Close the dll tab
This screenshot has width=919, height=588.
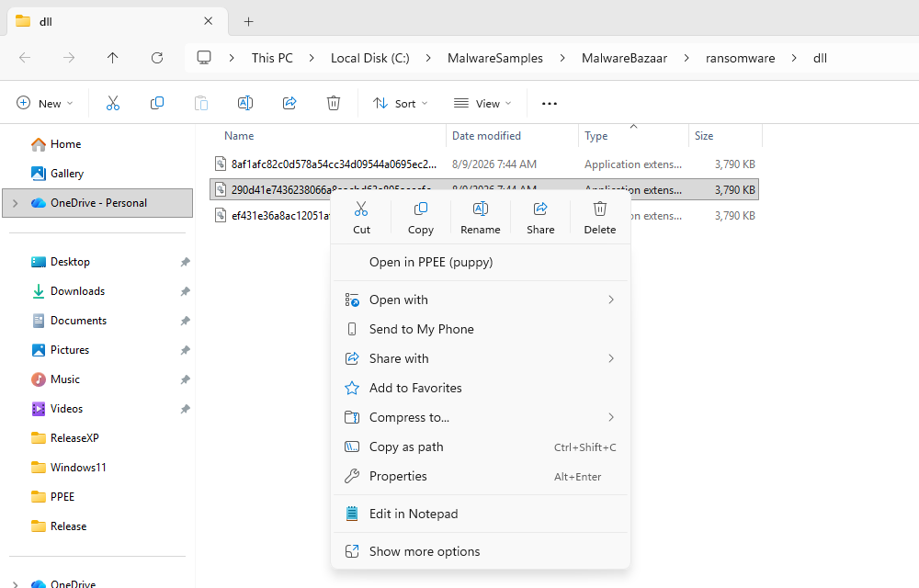208,21
